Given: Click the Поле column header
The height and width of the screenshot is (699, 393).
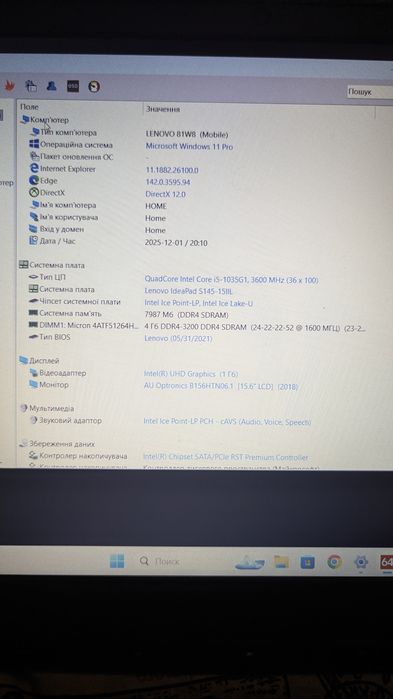Looking at the screenshot, I should pos(29,107).
